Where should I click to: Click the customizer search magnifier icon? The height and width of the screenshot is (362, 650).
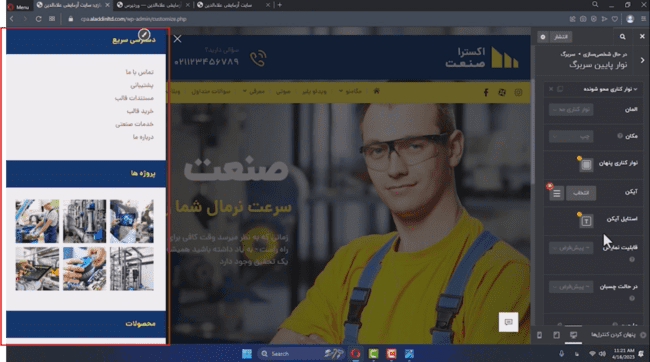[622, 36]
